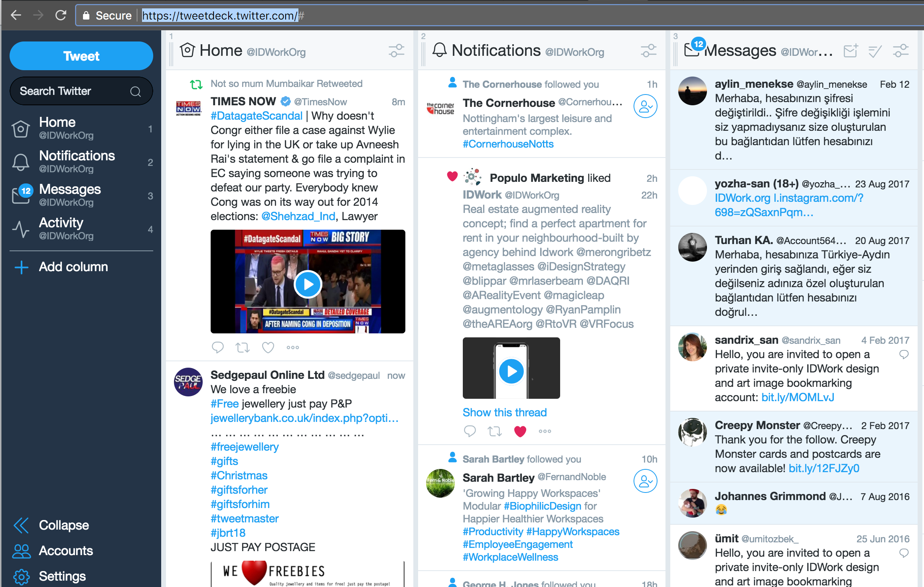Open Turhan KA. message avatar
Image resolution: width=924 pixels, height=587 pixels.
[693, 247]
